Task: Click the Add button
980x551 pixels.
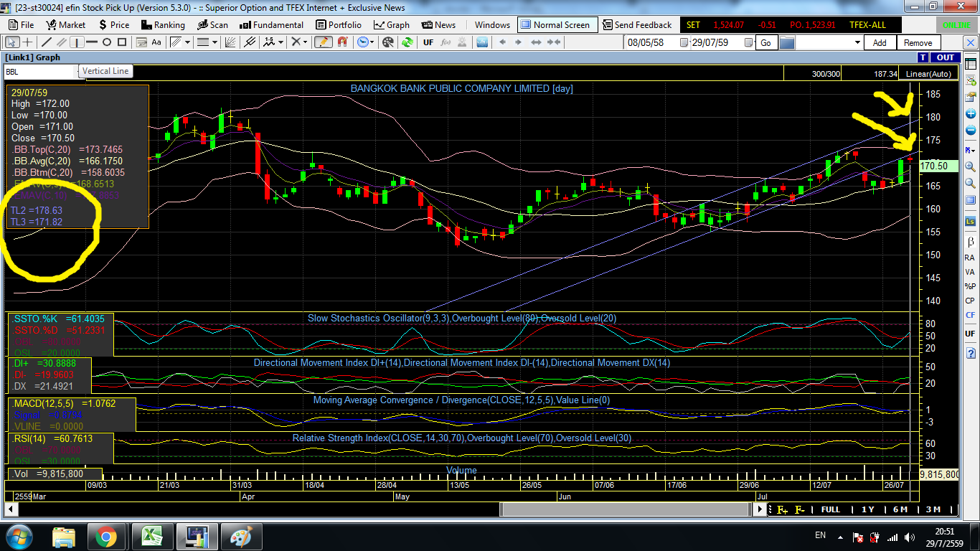Action: 880,42
